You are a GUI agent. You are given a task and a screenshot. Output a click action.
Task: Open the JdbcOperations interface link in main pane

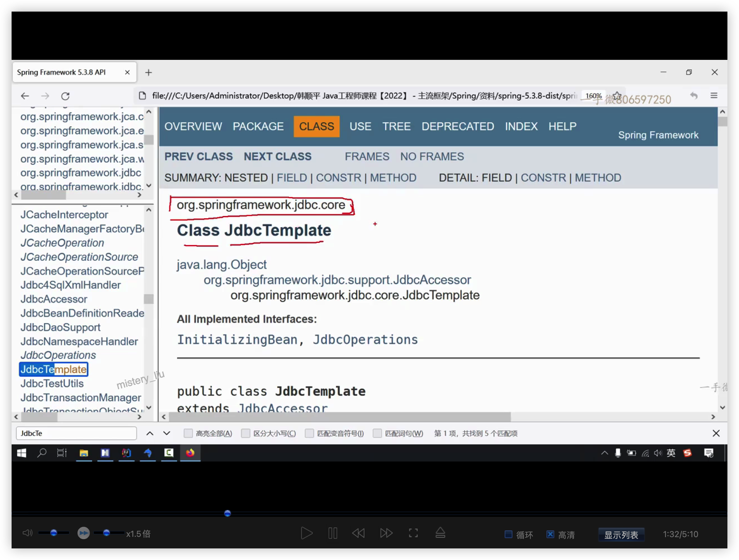(365, 340)
